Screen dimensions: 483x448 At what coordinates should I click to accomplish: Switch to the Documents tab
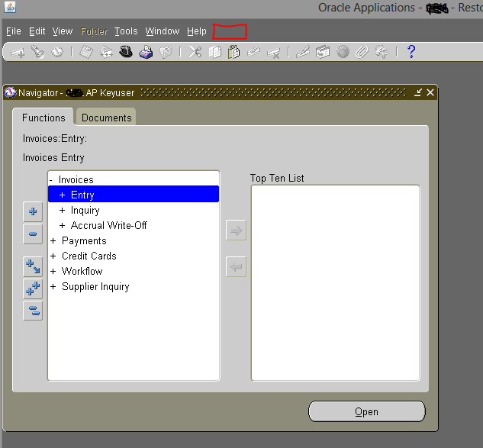106,118
